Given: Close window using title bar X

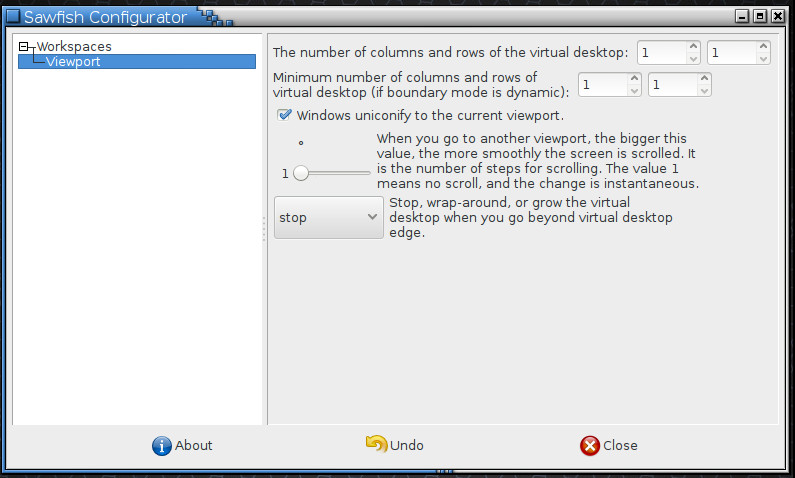Looking at the screenshot, I should (778, 16).
